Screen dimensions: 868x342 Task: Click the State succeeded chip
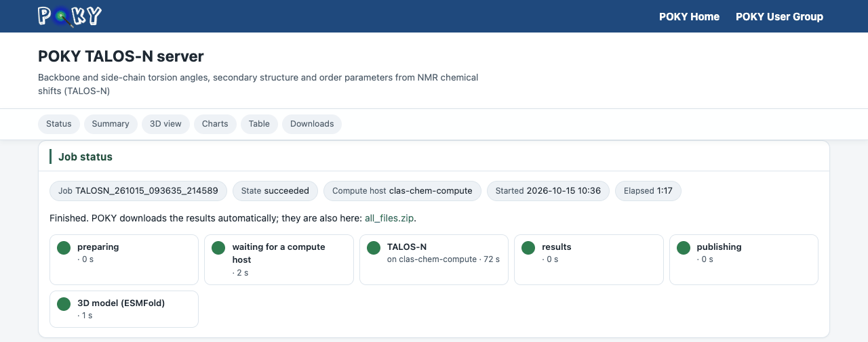[x=275, y=191]
